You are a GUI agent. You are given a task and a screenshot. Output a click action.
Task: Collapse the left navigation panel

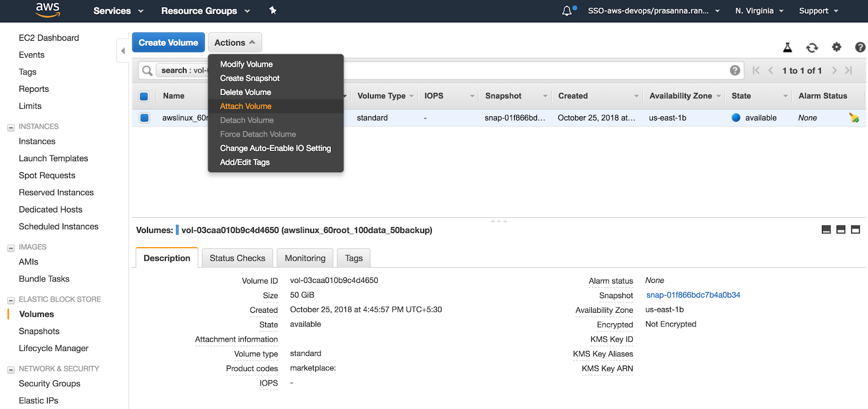pos(123,51)
